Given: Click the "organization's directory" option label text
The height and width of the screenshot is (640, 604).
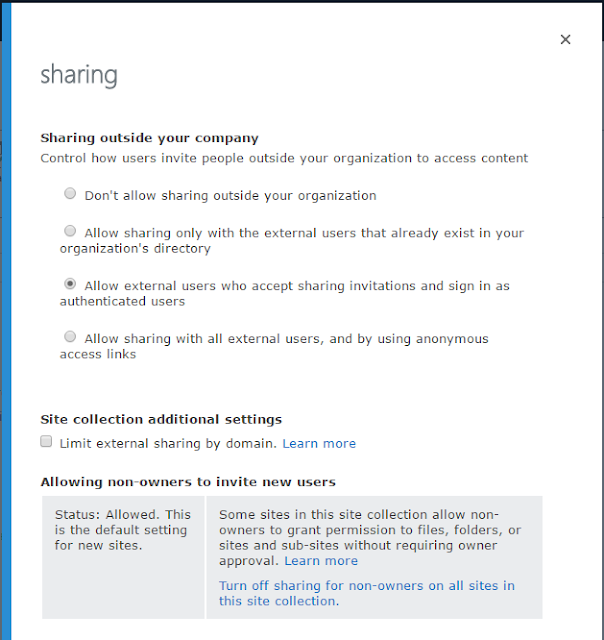Looking at the screenshot, I should click(x=292, y=240).
